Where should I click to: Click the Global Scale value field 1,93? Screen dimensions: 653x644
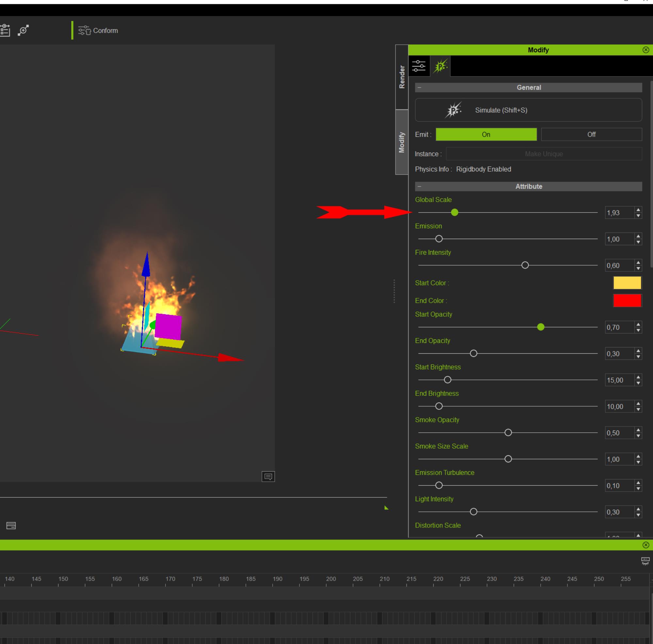[620, 213]
